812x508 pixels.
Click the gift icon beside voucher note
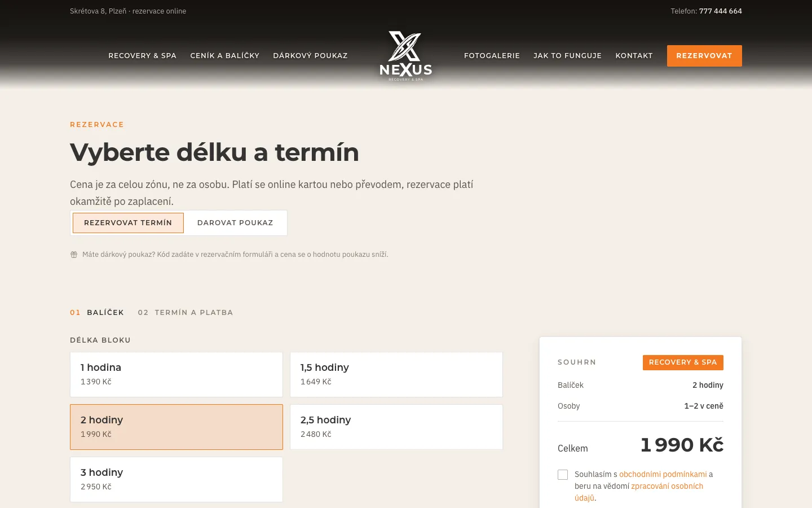coord(74,255)
